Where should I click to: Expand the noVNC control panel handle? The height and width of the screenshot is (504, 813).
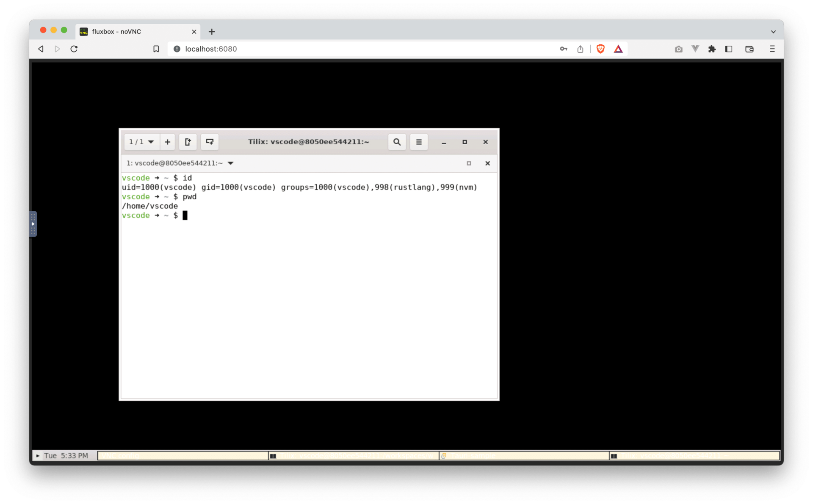[x=33, y=224]
